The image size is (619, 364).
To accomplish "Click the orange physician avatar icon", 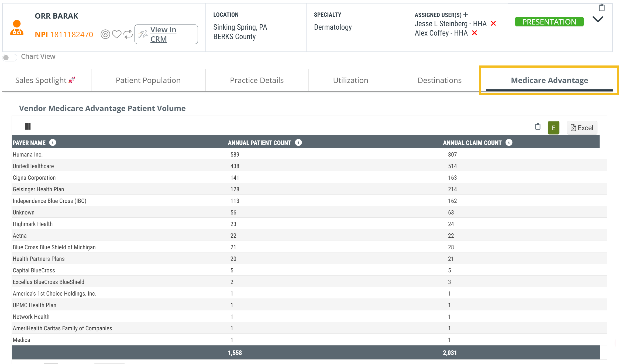I will pos(17,27).
